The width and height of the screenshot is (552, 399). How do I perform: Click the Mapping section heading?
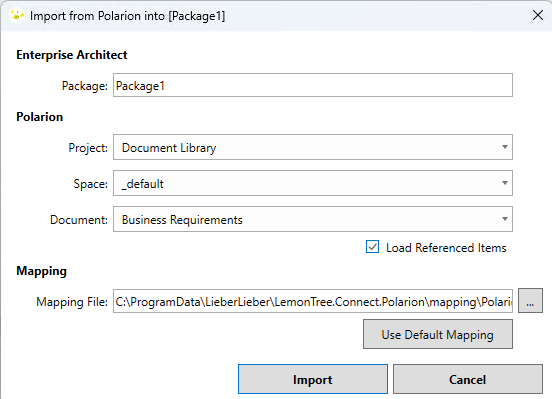tap(42, 271)
